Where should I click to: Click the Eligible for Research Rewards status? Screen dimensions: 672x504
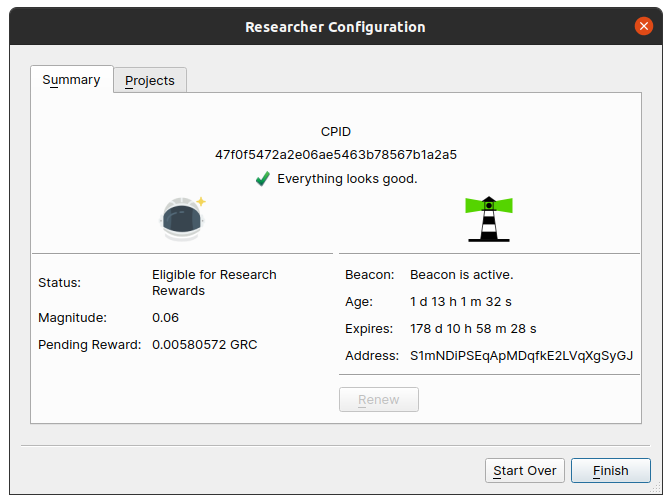click(x=214, y=282)
